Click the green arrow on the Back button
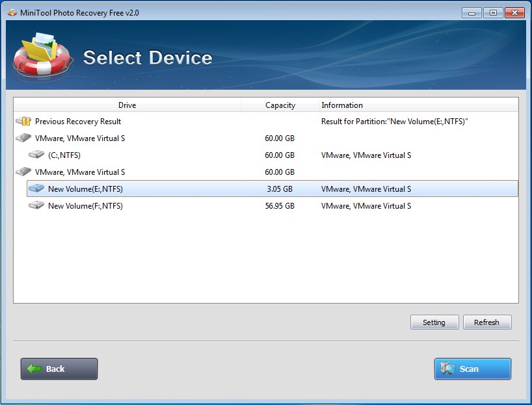 click(x=34, y=369)
